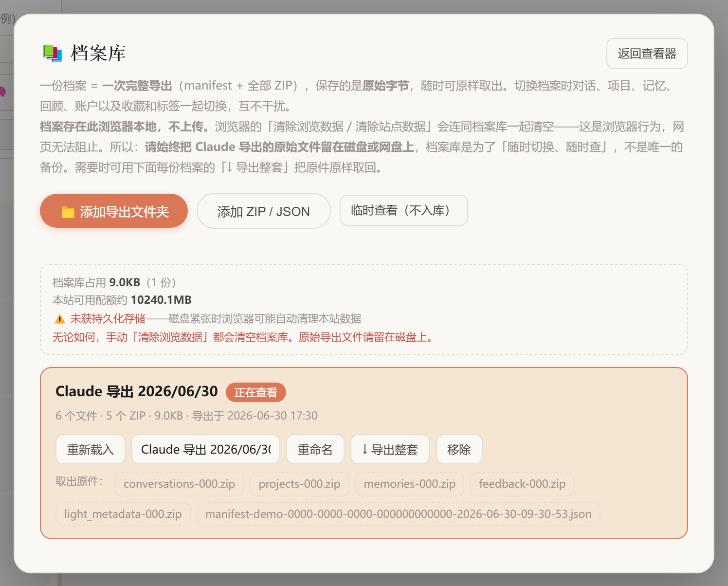The height and width of the screenshot is (586, 728).
Task: Click the 重命名 button
Action: (315, 449)
